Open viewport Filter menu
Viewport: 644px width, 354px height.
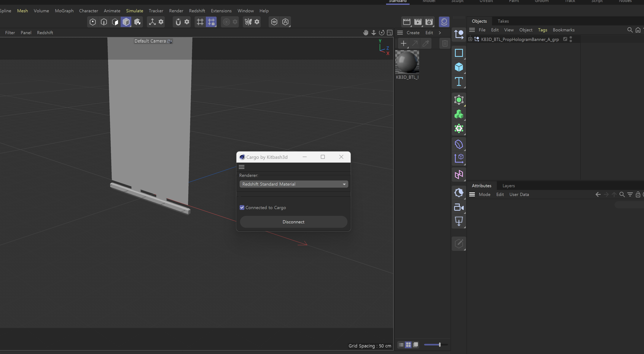[10, 33]
